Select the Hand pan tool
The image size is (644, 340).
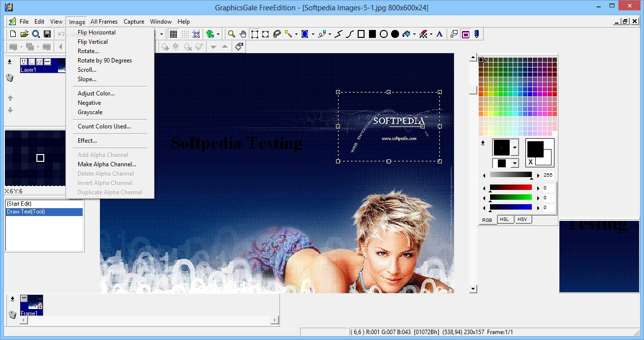243,34
